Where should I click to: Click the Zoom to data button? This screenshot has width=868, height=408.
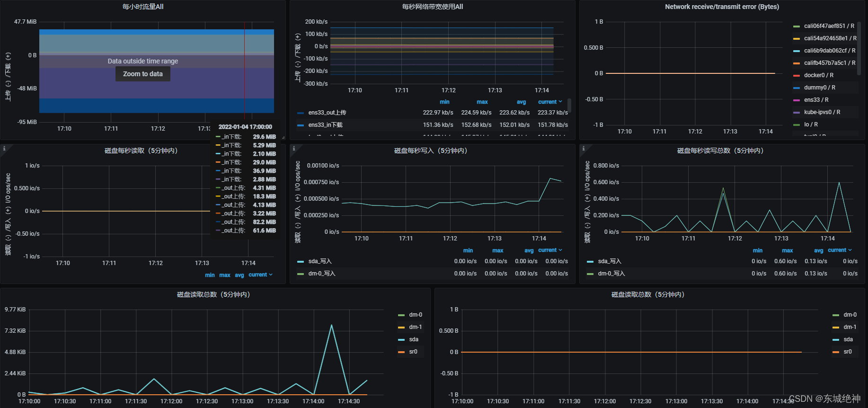point(143,74)
